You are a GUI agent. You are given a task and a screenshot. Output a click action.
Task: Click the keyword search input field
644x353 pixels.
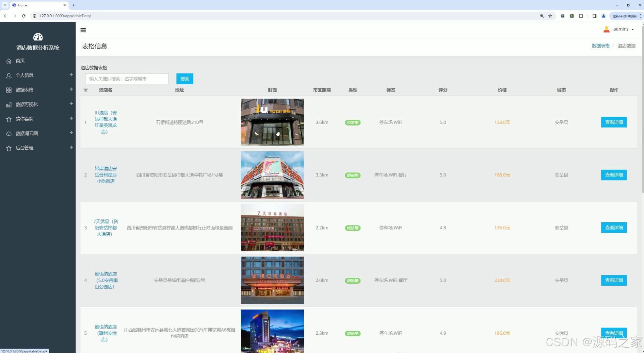(127, 79)
